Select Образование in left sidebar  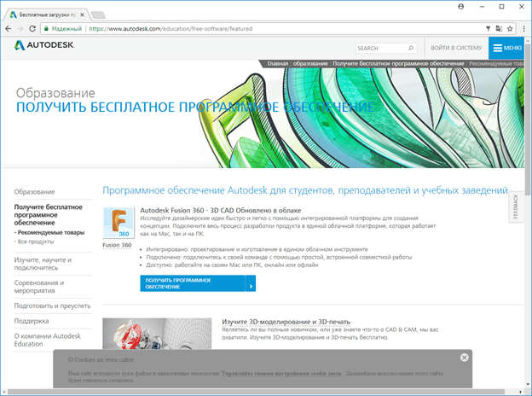(34, 192)
